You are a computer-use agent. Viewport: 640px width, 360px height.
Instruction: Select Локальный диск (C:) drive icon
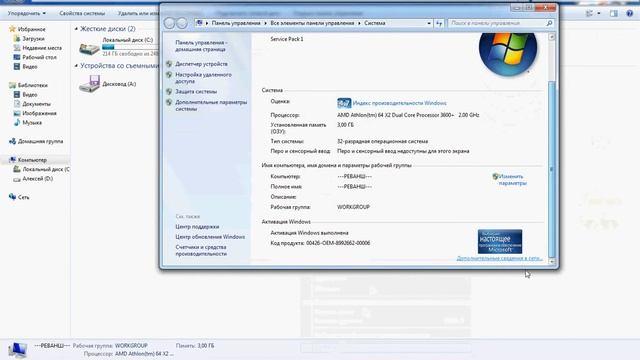click(89, 48)
